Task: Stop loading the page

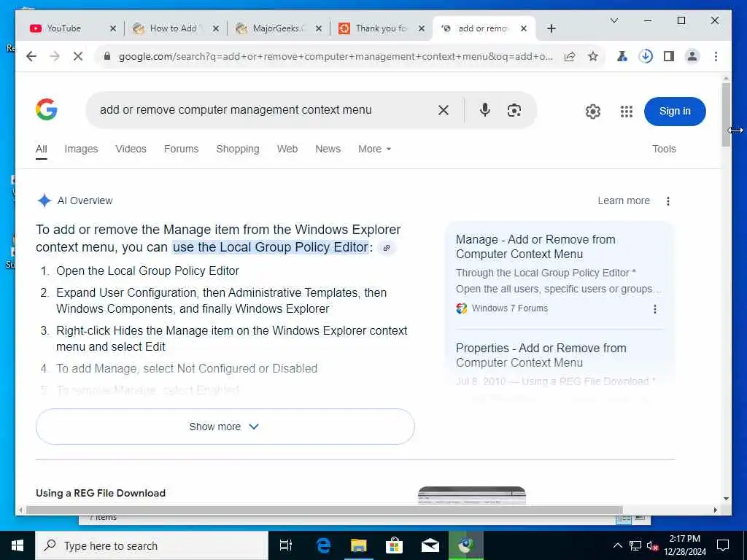Action: pos(78,56)
